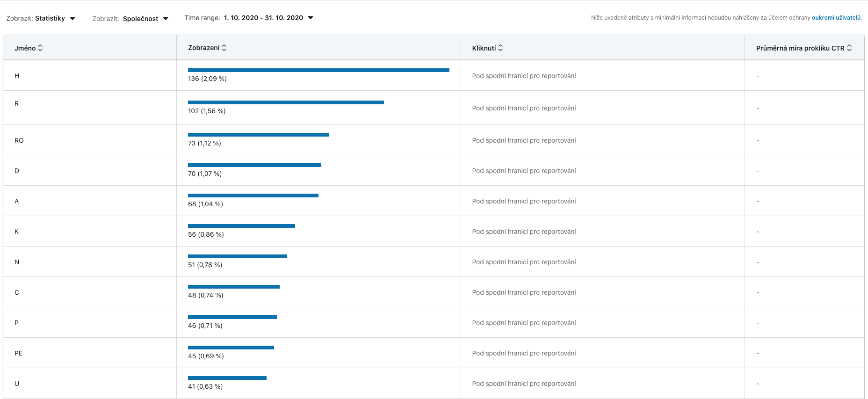Click the blue bar for row R
Viewport: 868px width, 399px height.
click(x=285, y=102)
